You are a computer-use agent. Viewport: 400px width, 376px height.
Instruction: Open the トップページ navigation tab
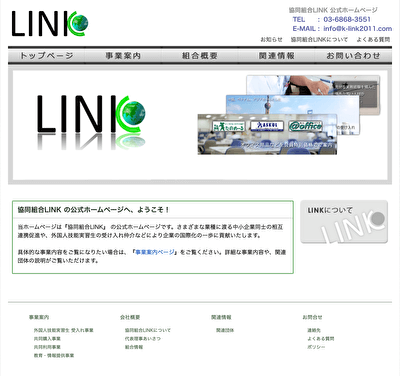click(46, 56)
